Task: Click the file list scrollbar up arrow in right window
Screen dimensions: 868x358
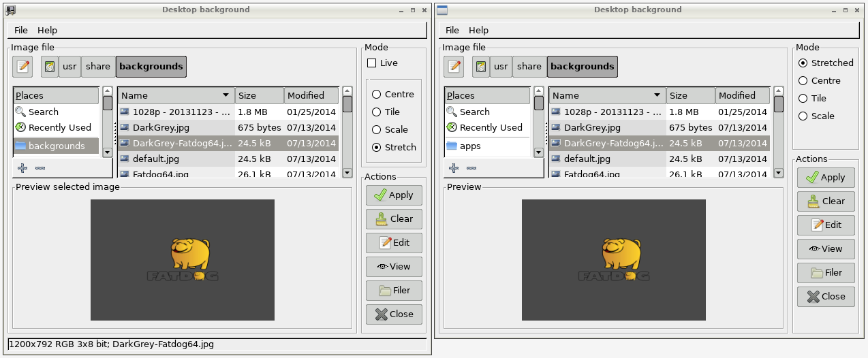Action: click(x=779, y=91)
